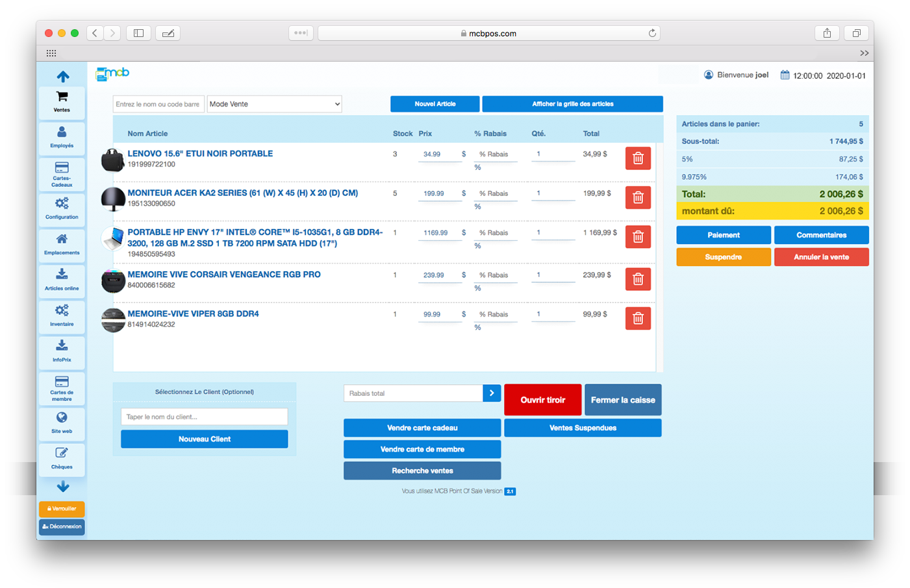
Task: Remove Viper 8GB DDR4 item
Action: 638,318
